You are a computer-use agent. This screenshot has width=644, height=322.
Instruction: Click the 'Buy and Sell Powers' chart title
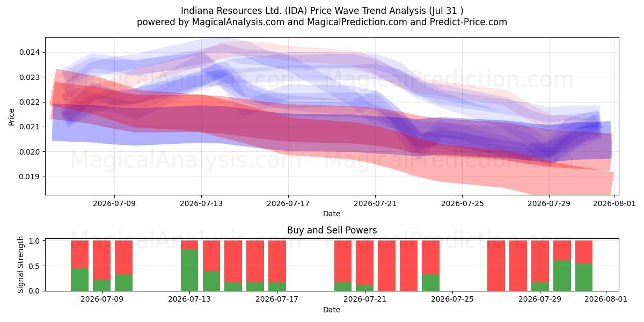point(332,230)
